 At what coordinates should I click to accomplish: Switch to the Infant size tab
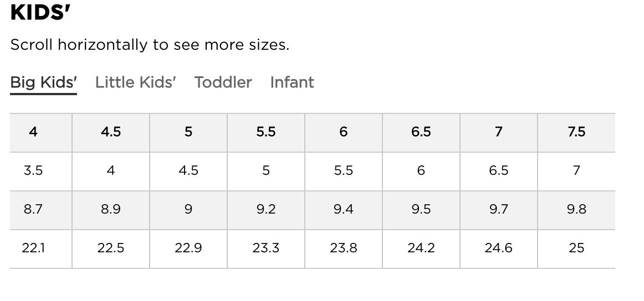[x=292, y=82]
